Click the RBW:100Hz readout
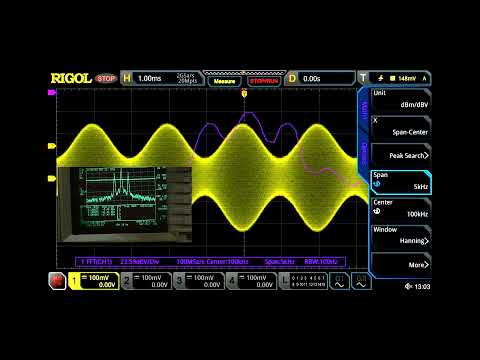This screenshot has width=480, height=360. coord(321,262)
